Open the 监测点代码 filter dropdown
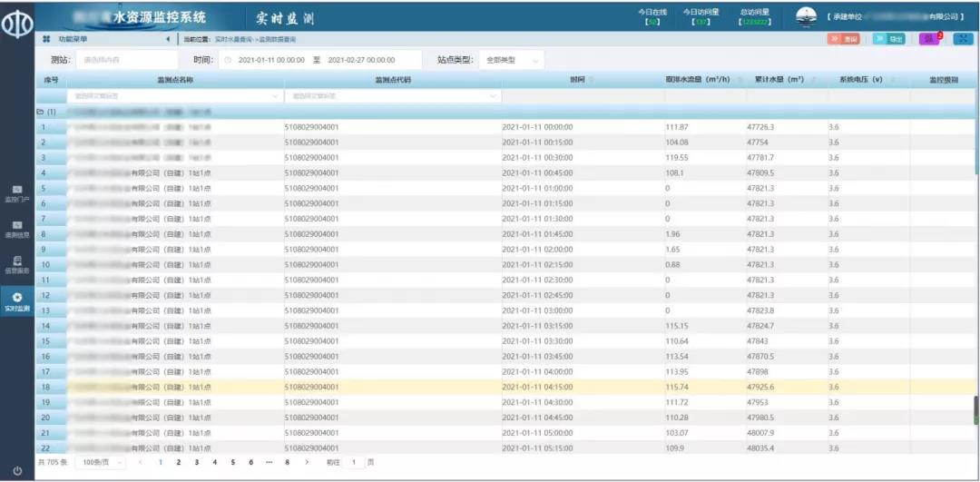Screen dimensions: 980x482 pos(392,95)
